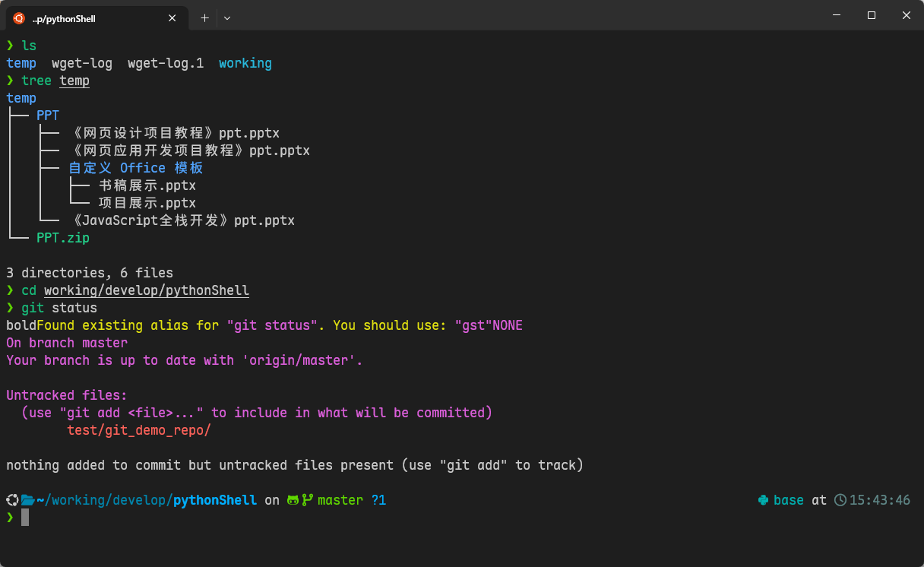Click '《JavaScript全栈开发》ppt.pptx' file name
This screenshot has height=567, width=924.
[181, 220]
